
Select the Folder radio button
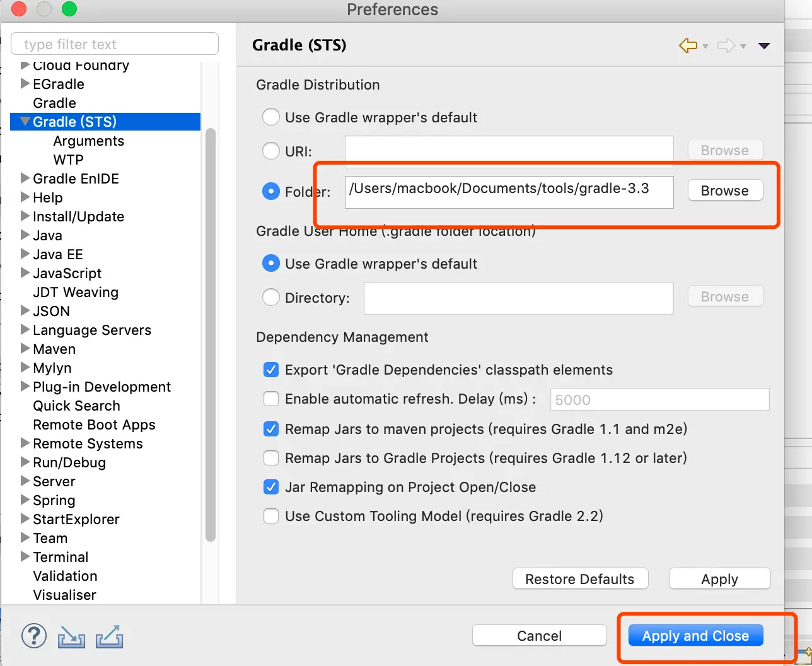pyautogui.click(x=271, y=191)
